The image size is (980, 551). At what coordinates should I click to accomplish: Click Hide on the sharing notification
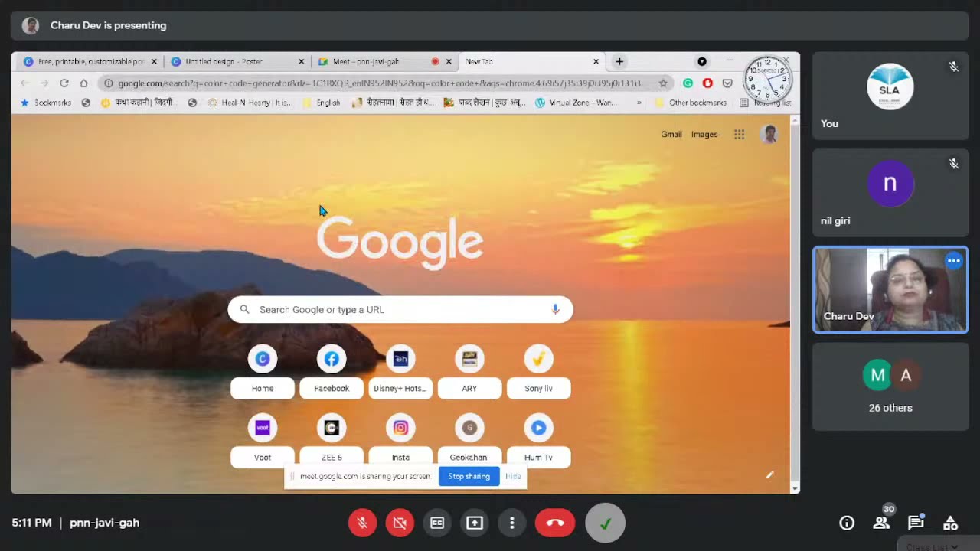click(x=513, y=476)
